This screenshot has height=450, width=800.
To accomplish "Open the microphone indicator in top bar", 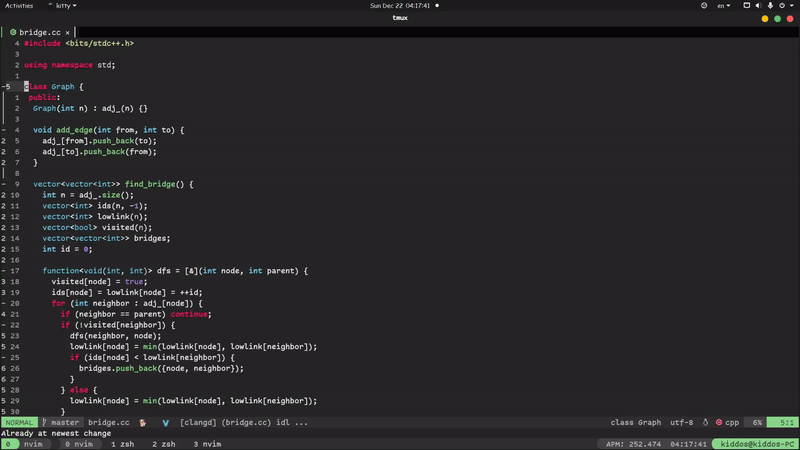I will pos(771,6).
